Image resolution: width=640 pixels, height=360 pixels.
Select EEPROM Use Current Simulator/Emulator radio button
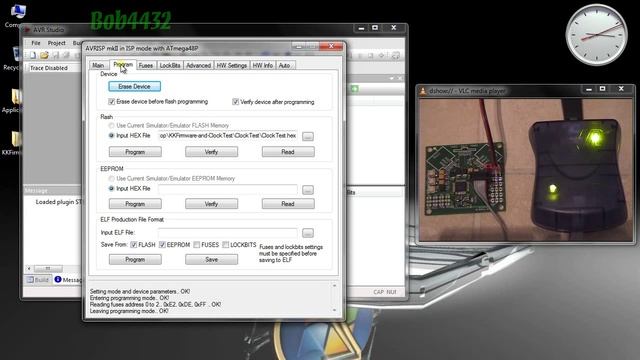(111, 179)
